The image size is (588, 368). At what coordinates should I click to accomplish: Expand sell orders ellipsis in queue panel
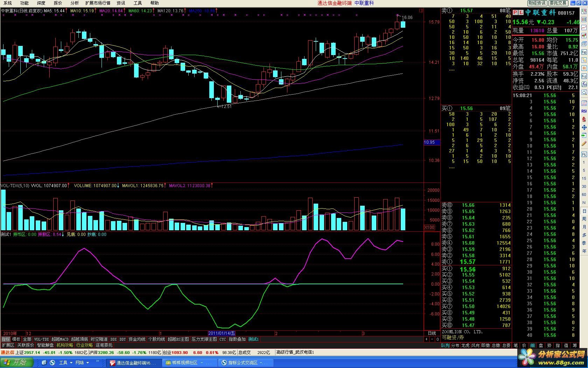[x=452, y=69]
